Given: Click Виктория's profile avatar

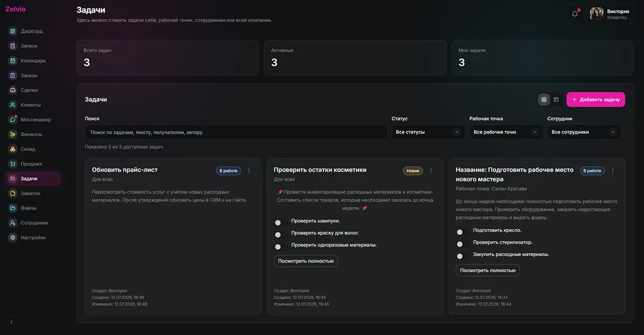Looking at the screenshot, I should tap(597, 14).
